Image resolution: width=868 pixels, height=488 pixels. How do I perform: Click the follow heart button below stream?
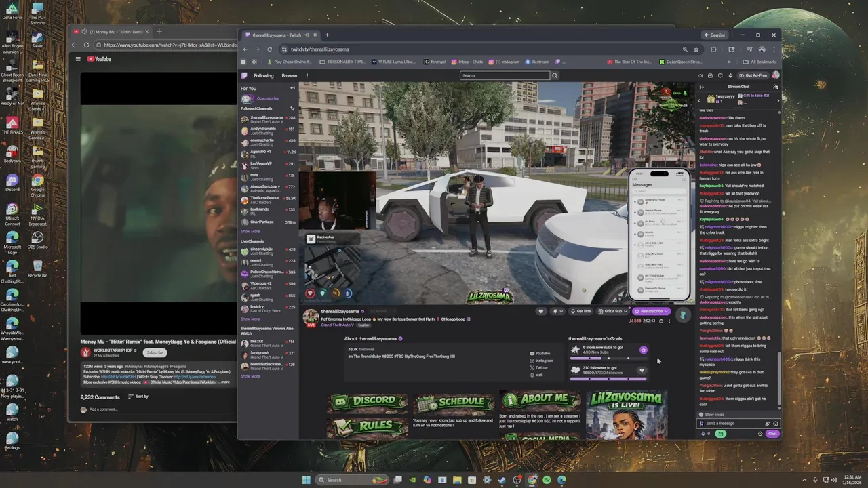[540, 311]
